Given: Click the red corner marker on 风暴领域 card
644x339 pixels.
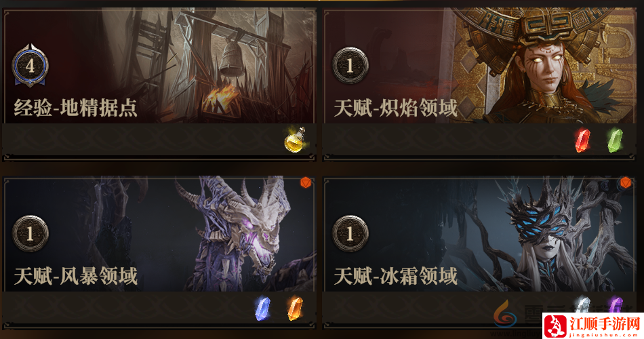Looking at the screenshot, I should tap(305, 182).
